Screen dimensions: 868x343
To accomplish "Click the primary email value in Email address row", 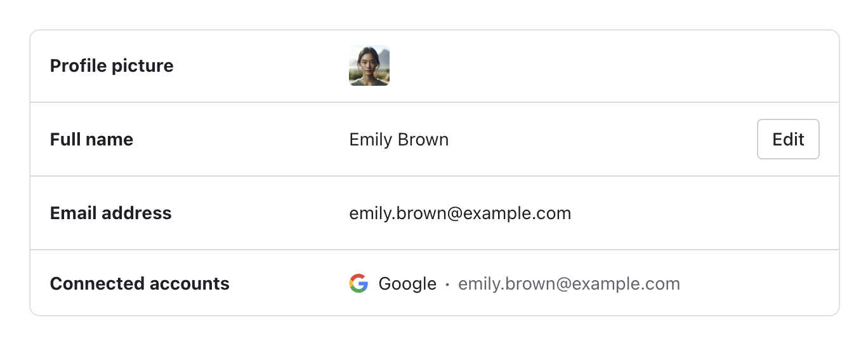I will pyautogui.click(x=460, y=213).
